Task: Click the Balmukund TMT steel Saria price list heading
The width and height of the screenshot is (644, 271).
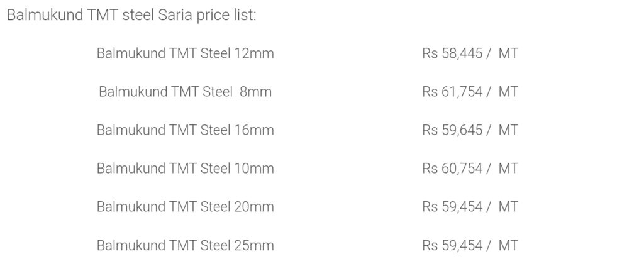Action: (131, 15)
